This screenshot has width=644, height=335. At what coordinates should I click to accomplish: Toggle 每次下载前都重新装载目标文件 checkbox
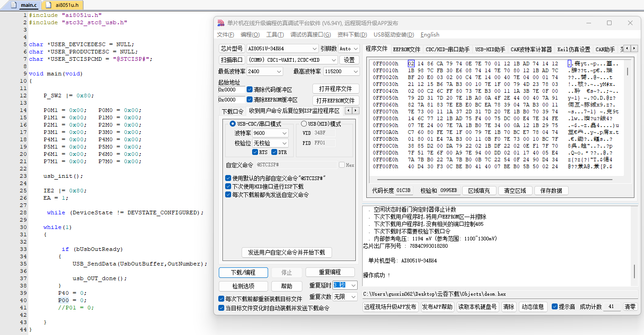[x=222, y=299]
